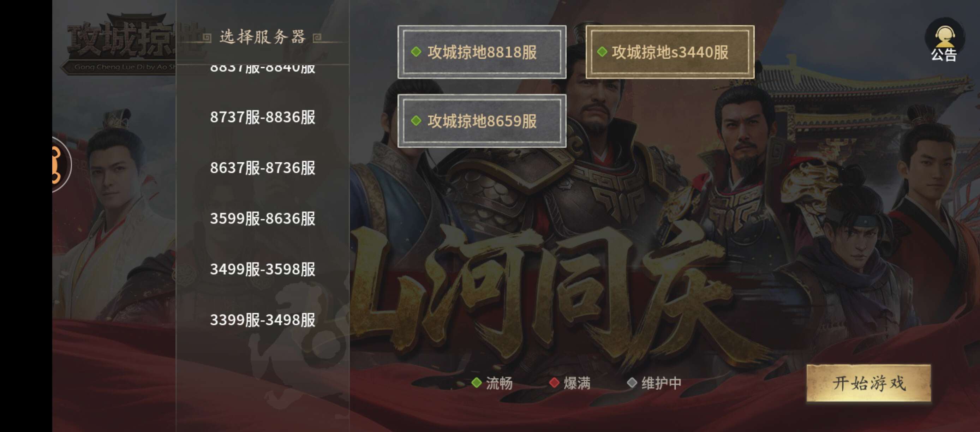Click the 维护中 gray legend diamond
Screen dimensions: 980x432
(x=632, y=383)
